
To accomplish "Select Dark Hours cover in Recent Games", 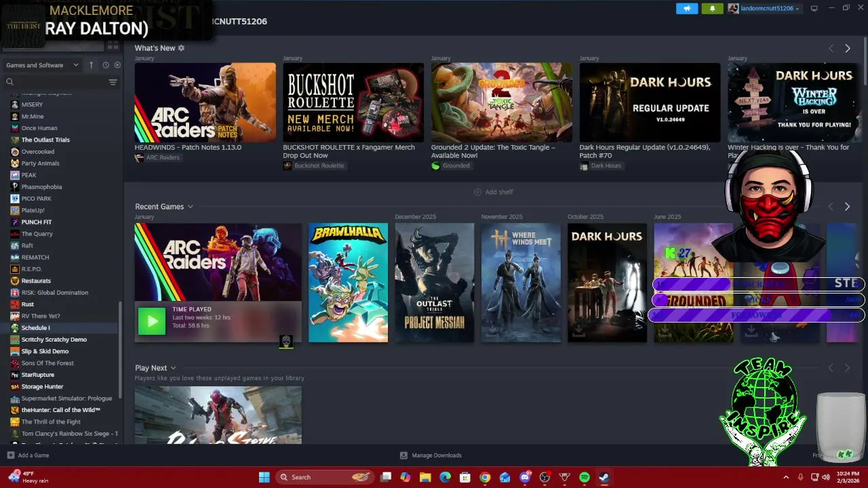I will point(607,283).
